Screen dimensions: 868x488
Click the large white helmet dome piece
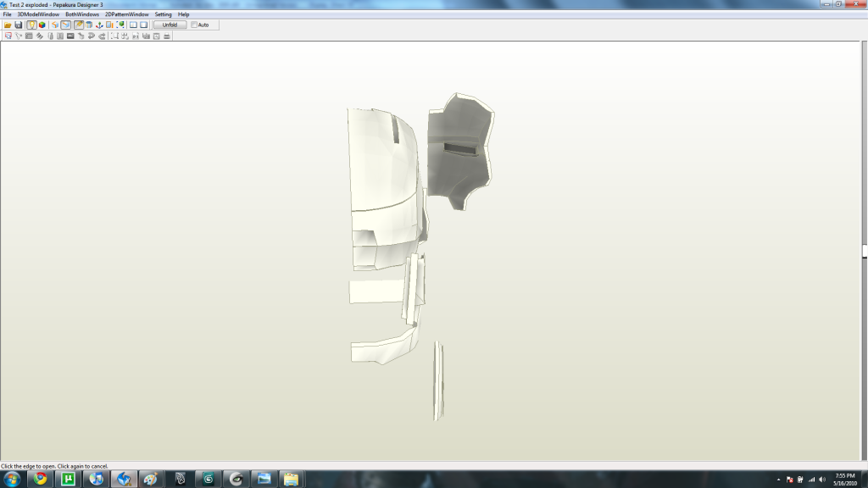click(382, 160)
